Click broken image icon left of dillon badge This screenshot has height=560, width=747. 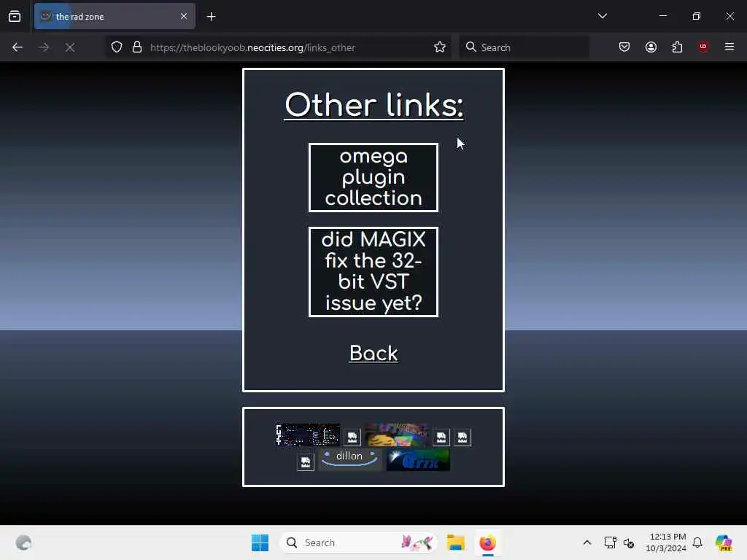[x=306, y=462]
